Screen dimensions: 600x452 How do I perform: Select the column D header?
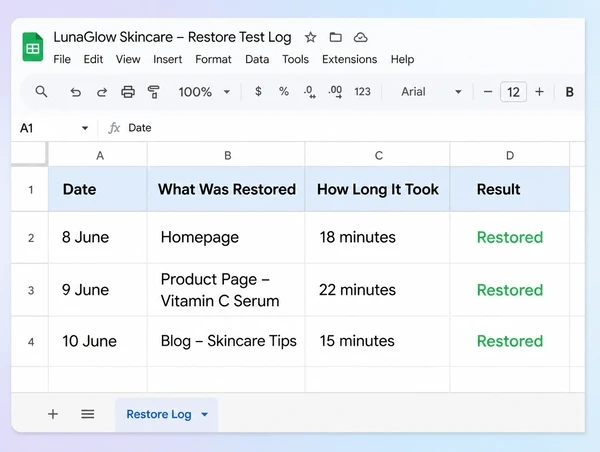(x=510, y=155)
